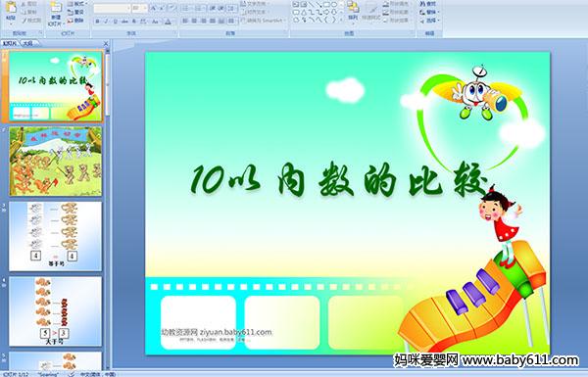Switch to the Outline pane tab
The image size is (588, 377).
tap(28, 43)
